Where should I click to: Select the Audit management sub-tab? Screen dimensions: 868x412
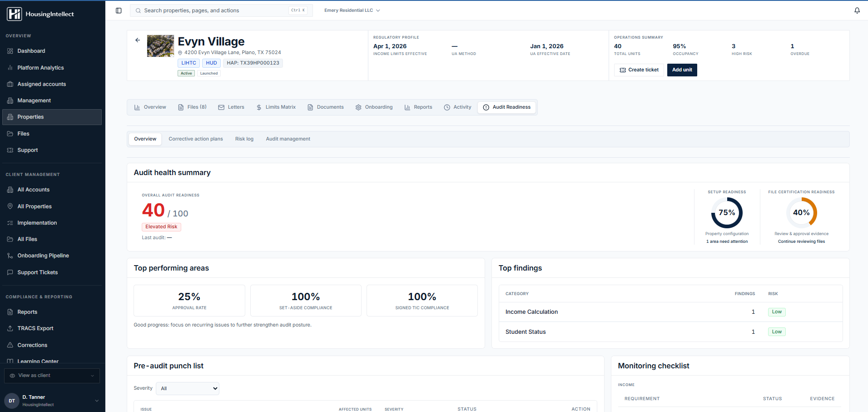[288, 139]
